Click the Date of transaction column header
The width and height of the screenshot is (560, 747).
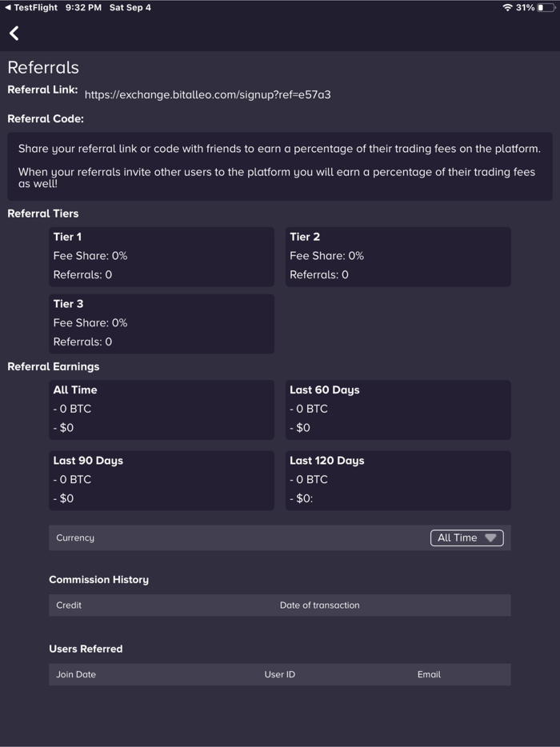click(x=319, y=605)
